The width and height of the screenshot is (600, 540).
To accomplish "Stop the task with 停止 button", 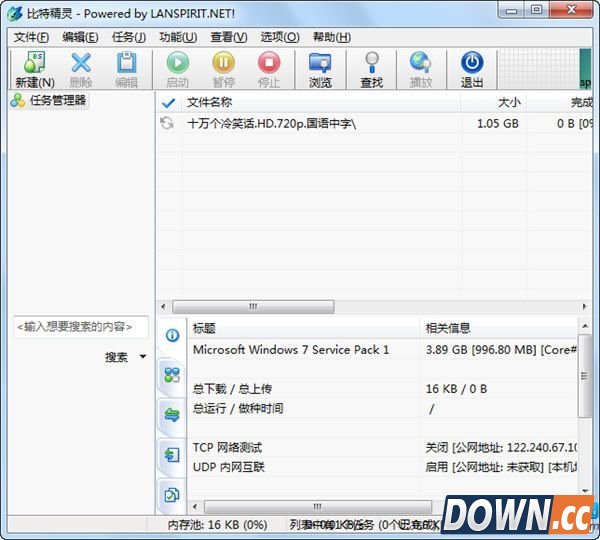I will 269,69.
